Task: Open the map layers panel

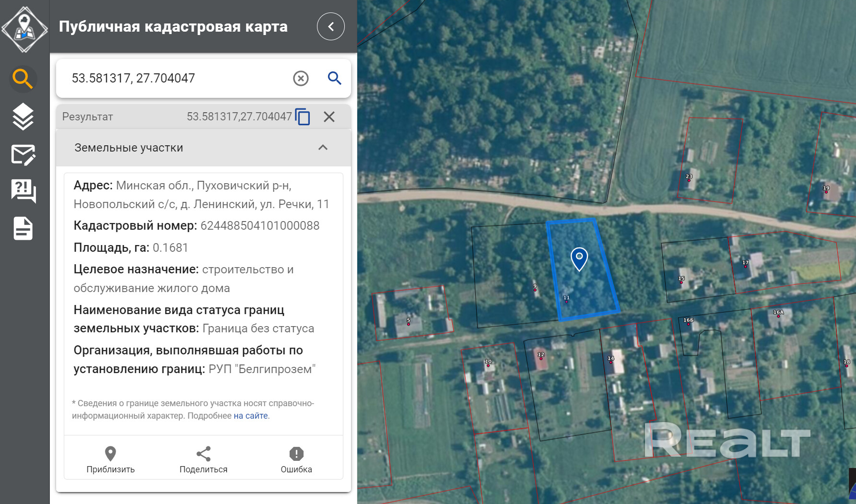Action: click(23, 117)
